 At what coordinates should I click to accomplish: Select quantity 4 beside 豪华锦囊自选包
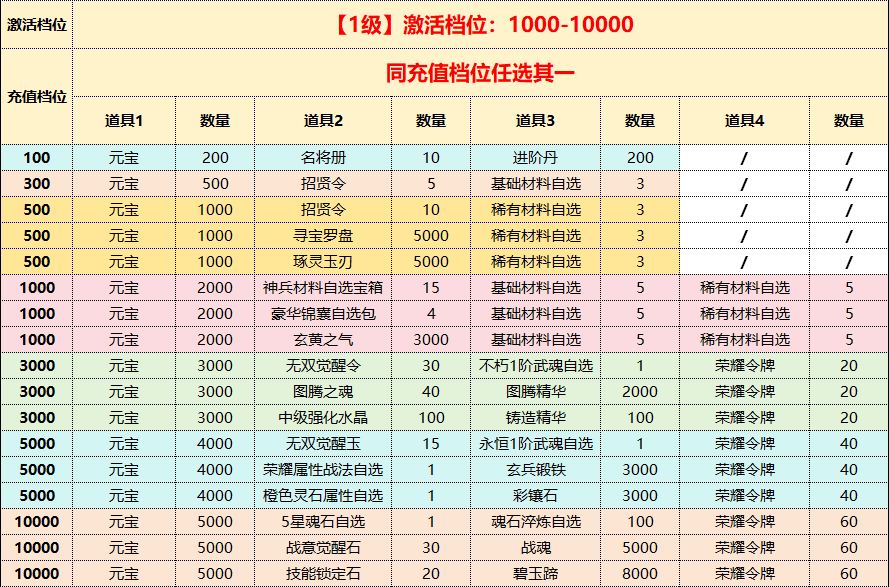point(431,314)
